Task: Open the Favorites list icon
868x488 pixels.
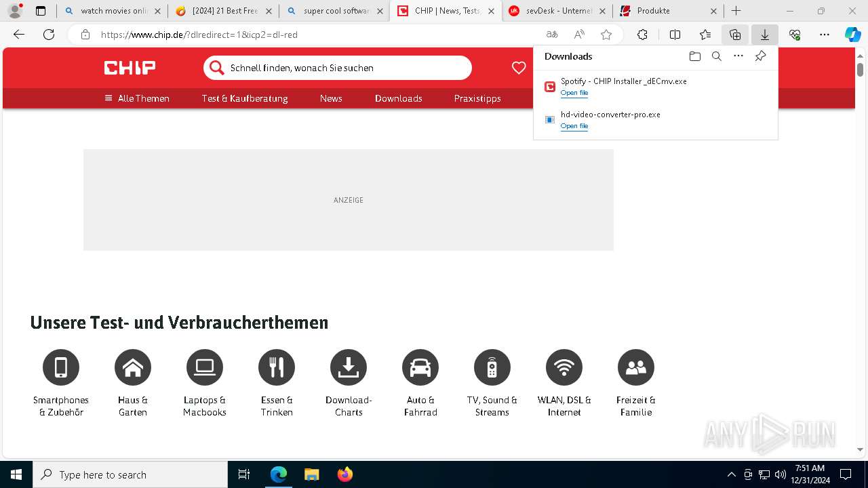Action: [x=705, y=35]
